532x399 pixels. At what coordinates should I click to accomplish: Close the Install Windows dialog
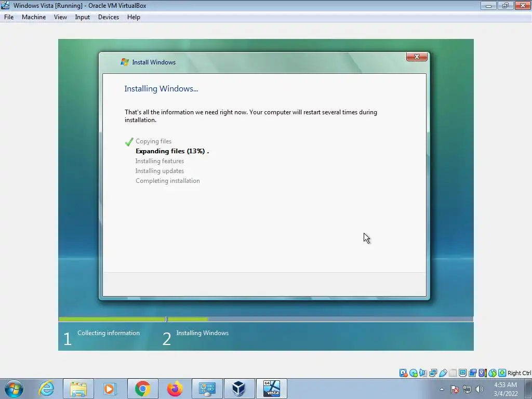click(417, 57)
